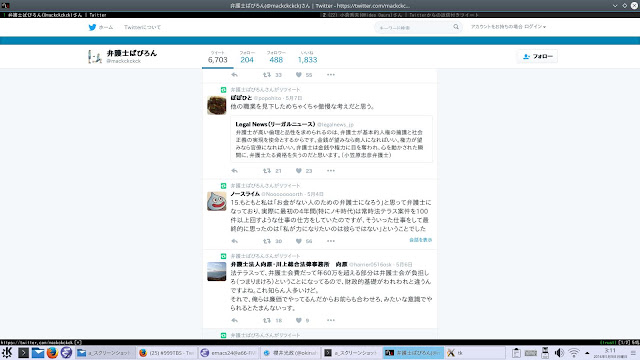Switch to the terminal a_スクリーンショット taskbar window

[352, 353]
